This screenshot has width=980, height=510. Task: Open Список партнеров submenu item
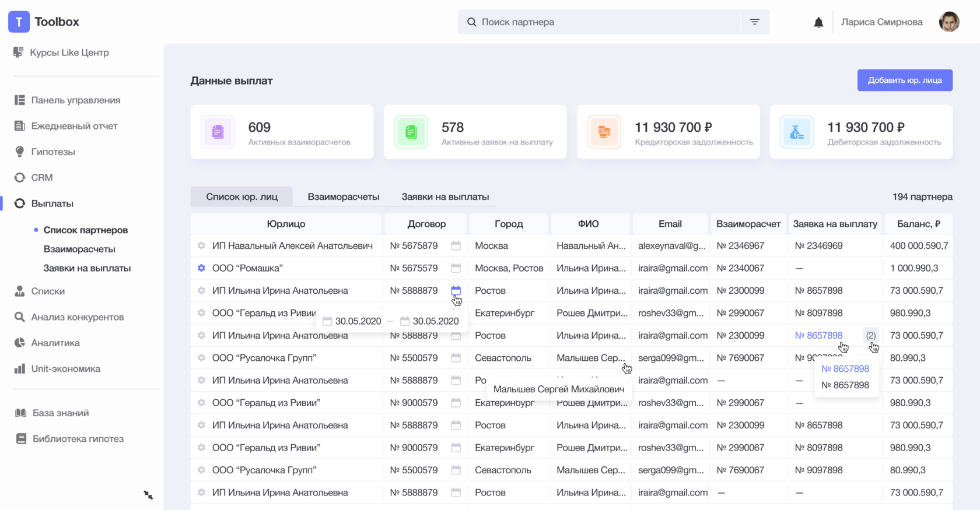point(85,230)
